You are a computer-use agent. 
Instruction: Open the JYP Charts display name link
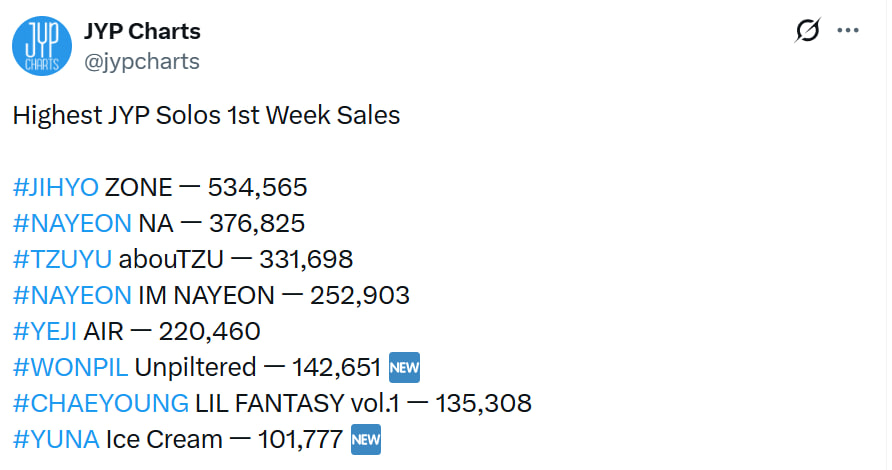[144, 32]
